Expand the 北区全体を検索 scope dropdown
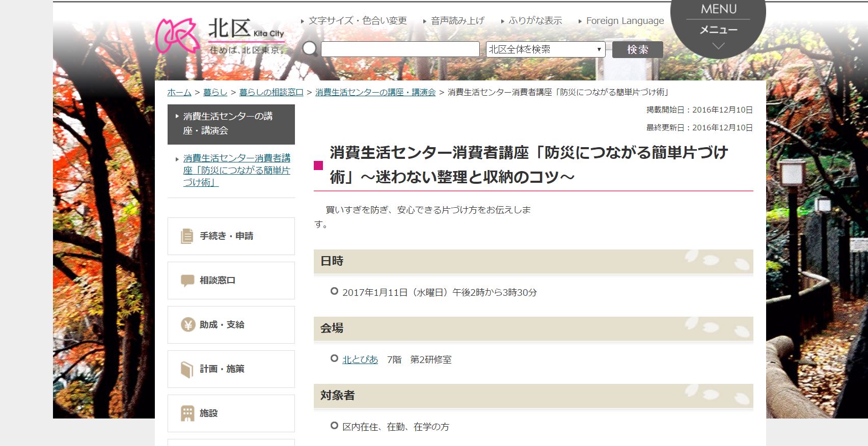Screen dimensions: 868x446 coord(545,49)
